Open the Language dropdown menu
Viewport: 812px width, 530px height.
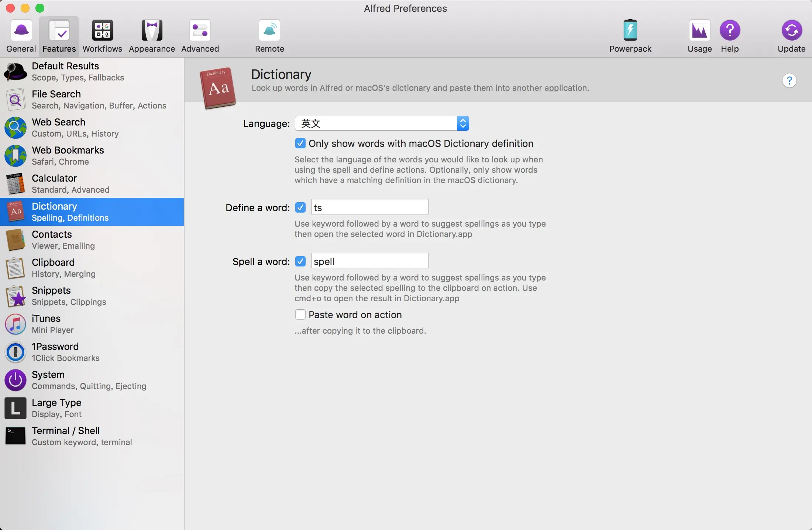tap(382, 123)
